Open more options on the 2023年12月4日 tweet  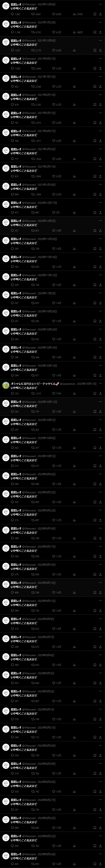click(x=100, y=4)
